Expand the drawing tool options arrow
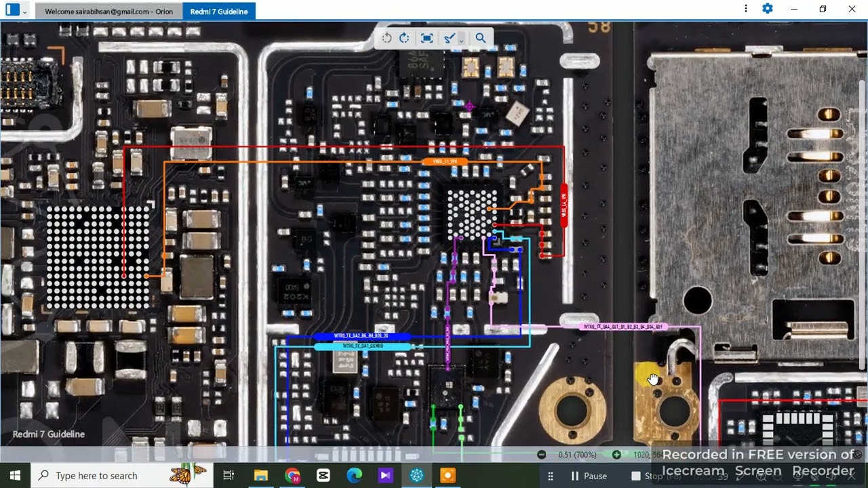868x488 pixels. point(460,39)
